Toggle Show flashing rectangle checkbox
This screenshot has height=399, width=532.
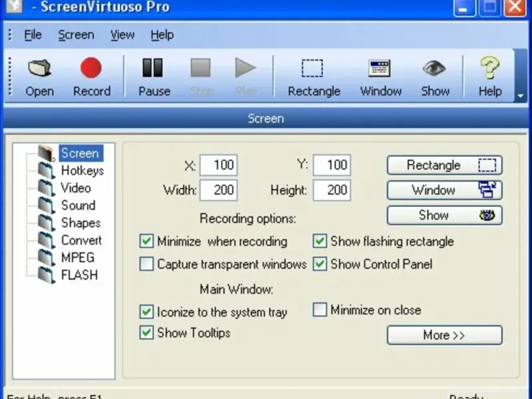[320, 241]
